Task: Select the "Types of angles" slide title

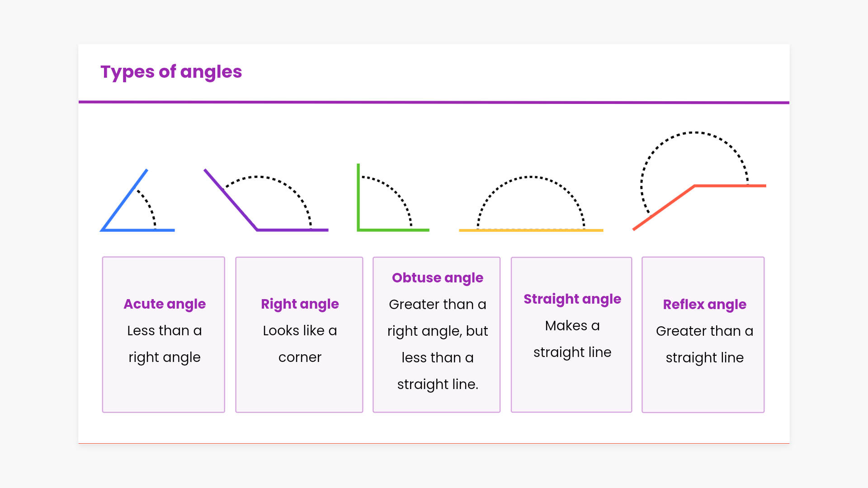Action: coord(171,72)
